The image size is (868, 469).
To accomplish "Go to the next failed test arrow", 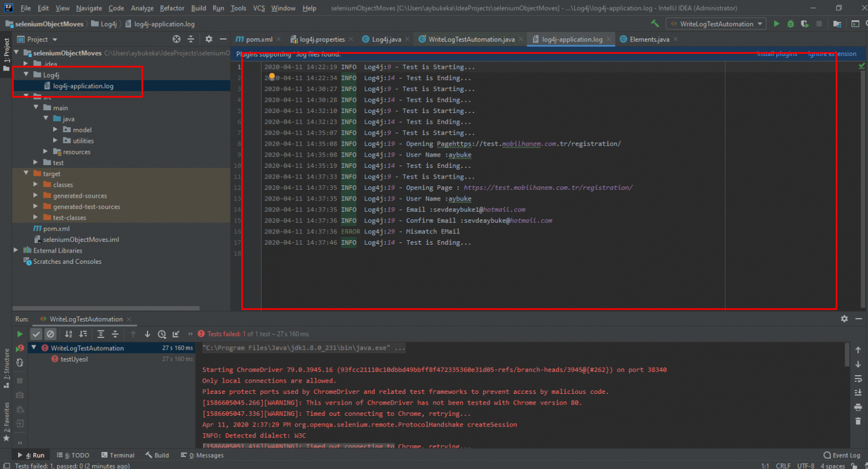I will [147, 334].
